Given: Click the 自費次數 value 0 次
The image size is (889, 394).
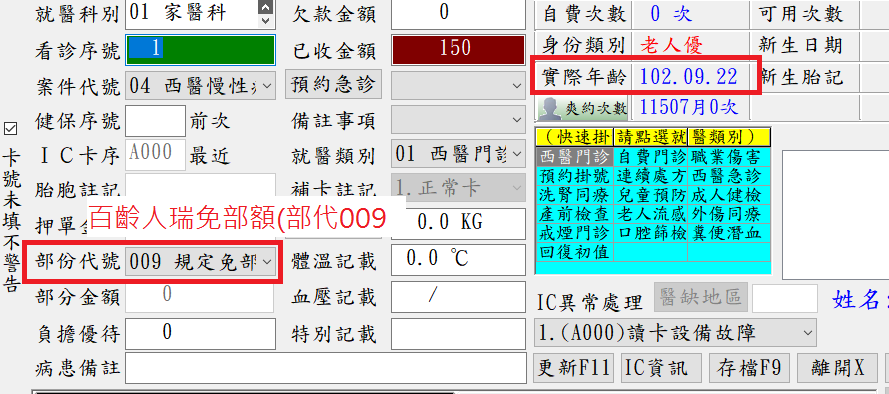Looking at the screenshot, I should 670,14.
